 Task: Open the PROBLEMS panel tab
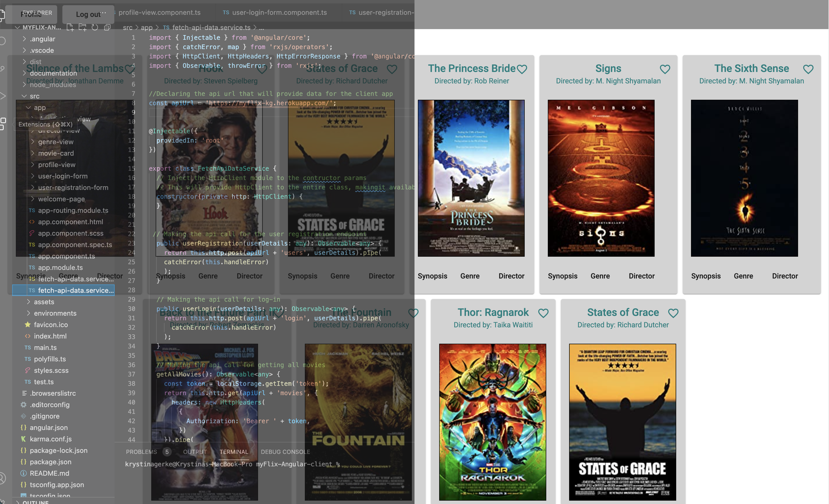[x=141, y=452]
